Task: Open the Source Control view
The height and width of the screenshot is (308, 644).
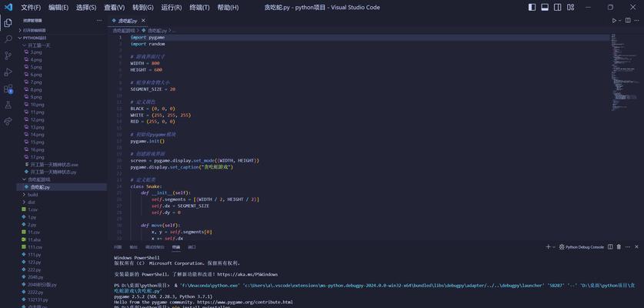Action: (x=8, y=56)
